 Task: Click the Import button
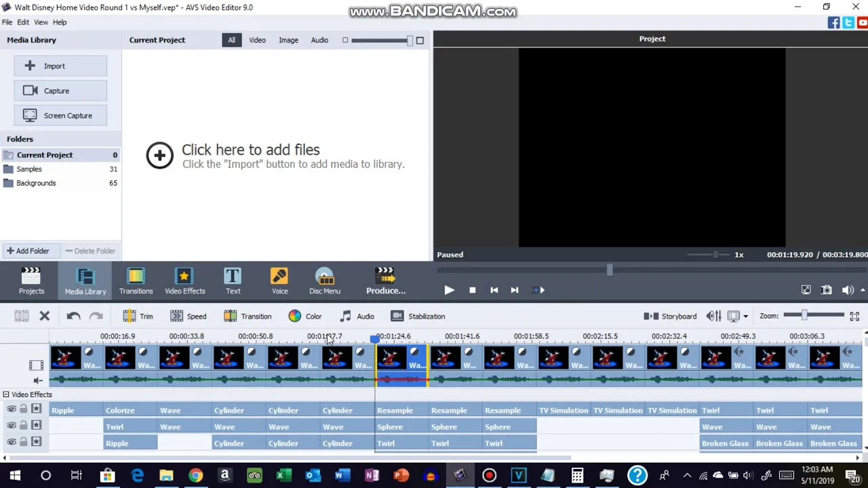tap(60, 66)
